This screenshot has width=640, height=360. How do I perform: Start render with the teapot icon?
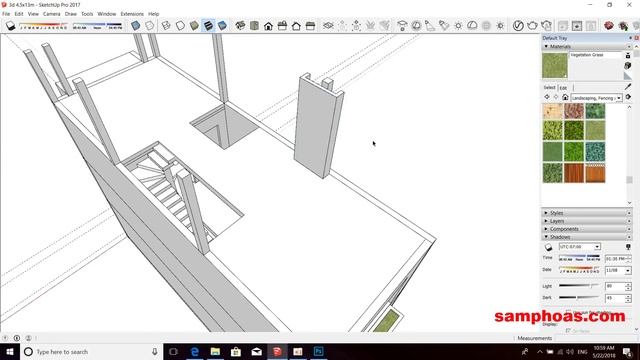[x=532, y=26]
